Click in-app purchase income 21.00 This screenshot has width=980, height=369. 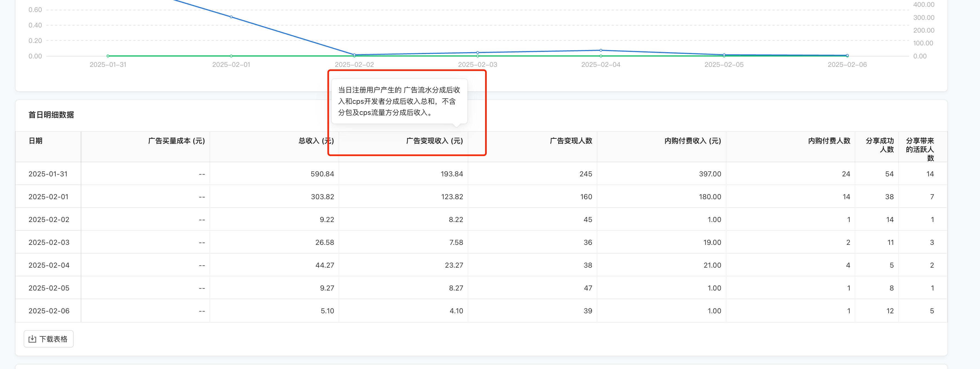point(712,265)
